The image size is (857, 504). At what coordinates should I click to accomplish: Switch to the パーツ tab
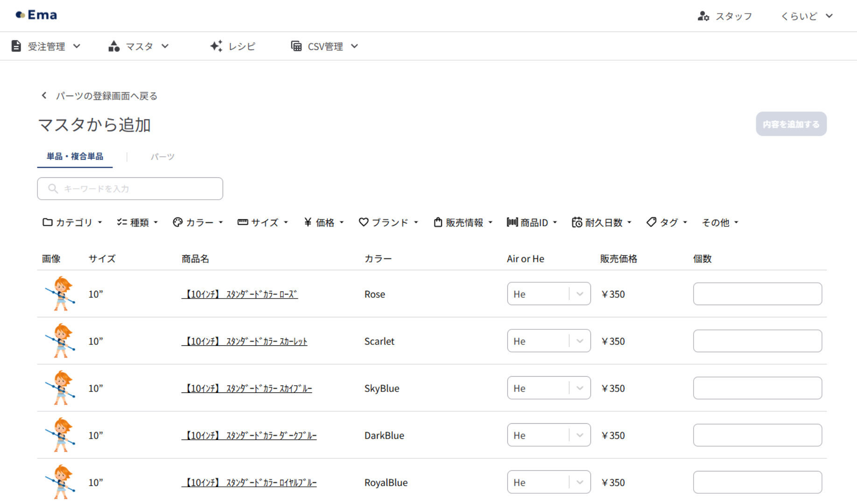coord(162,157)
